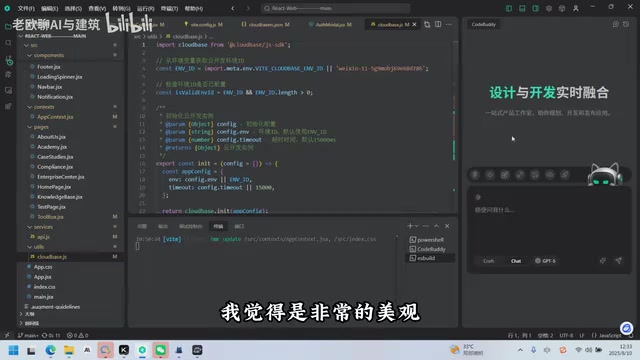Screen dimensions: 640x360
Task: Switch to the AuthModal.jsx editor tab
Action: (331, 24)
